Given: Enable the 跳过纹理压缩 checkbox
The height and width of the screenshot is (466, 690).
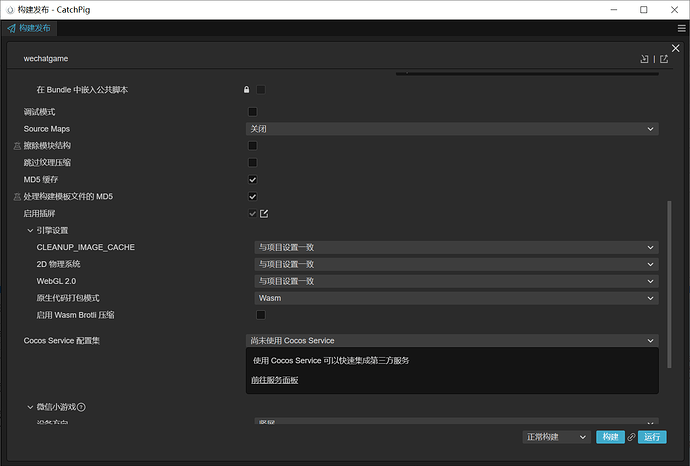Looking at the screenshot, I should 253,163.
